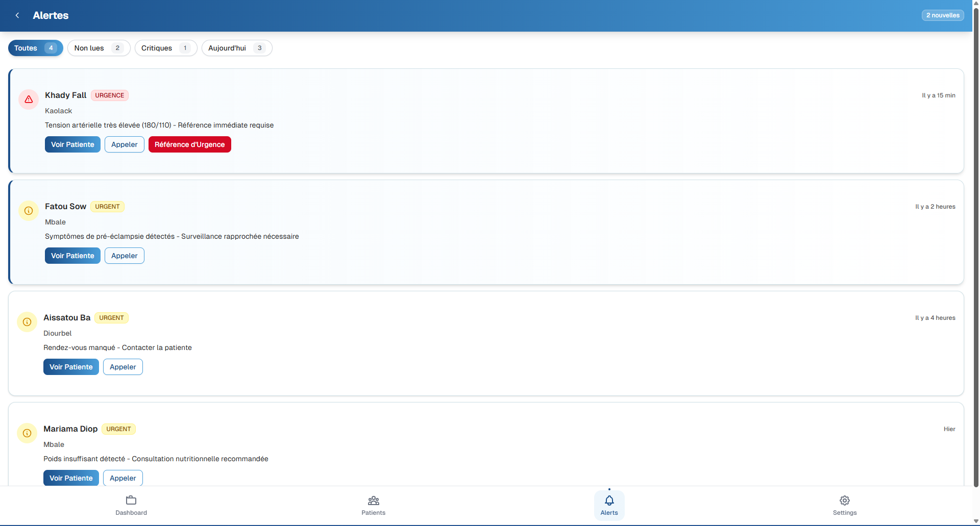Enable the 'Non lues' filter
Viewport: 980px width, 526px height.
99,48
